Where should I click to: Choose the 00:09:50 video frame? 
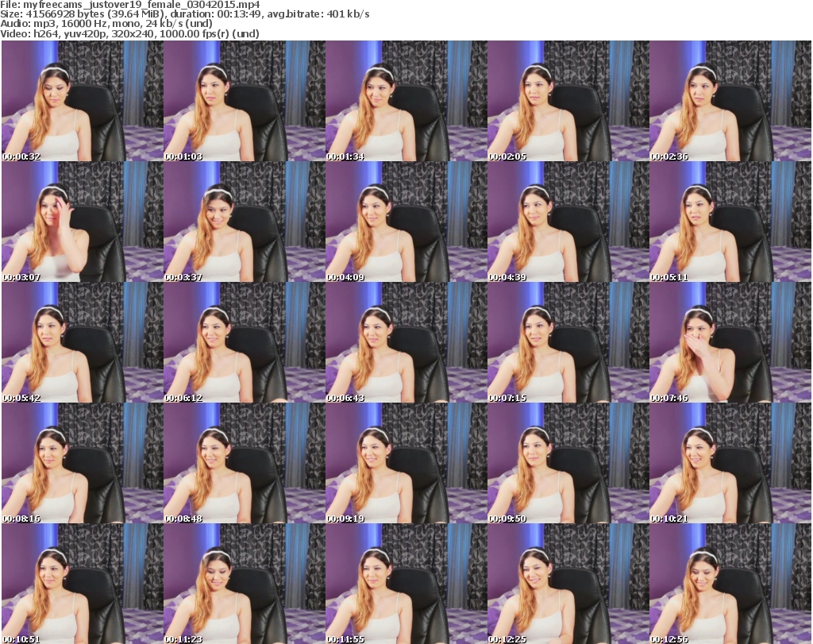(x=568, y=463)
